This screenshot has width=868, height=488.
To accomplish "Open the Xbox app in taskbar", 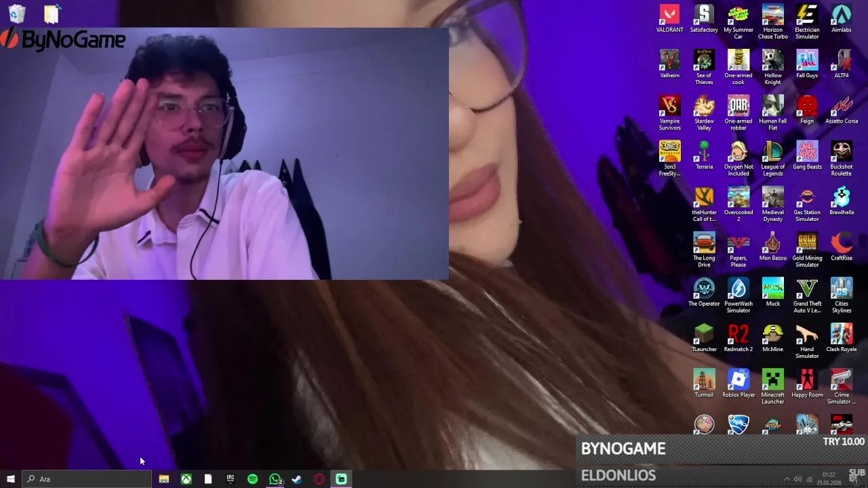I will pyautogui.click(x=186, y=479).
